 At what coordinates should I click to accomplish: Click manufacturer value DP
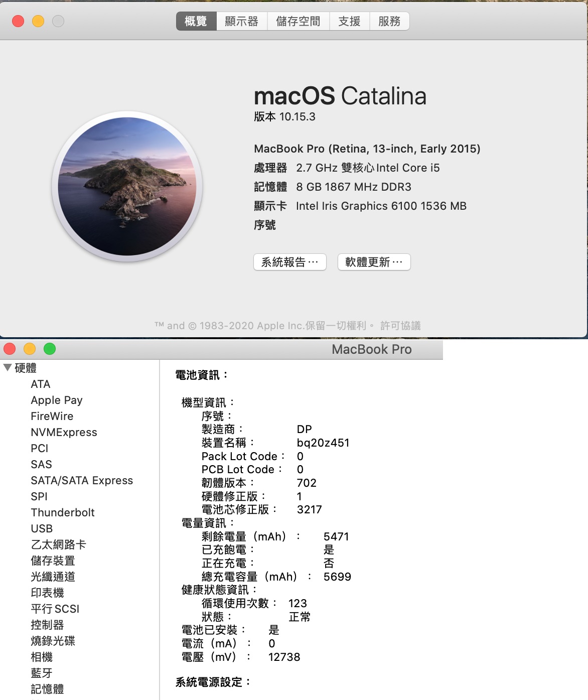click(305, 430)
